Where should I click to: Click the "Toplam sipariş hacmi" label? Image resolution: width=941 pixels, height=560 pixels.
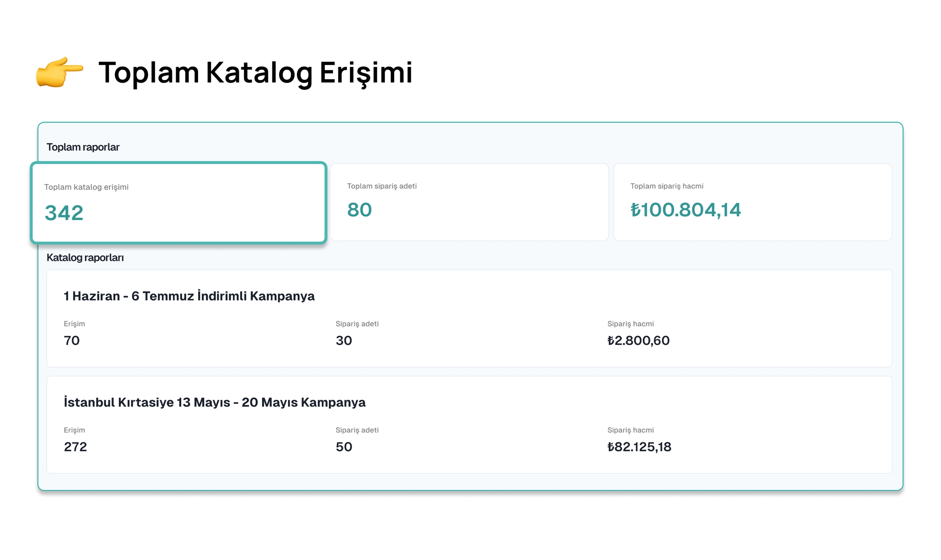pos(667,186)
